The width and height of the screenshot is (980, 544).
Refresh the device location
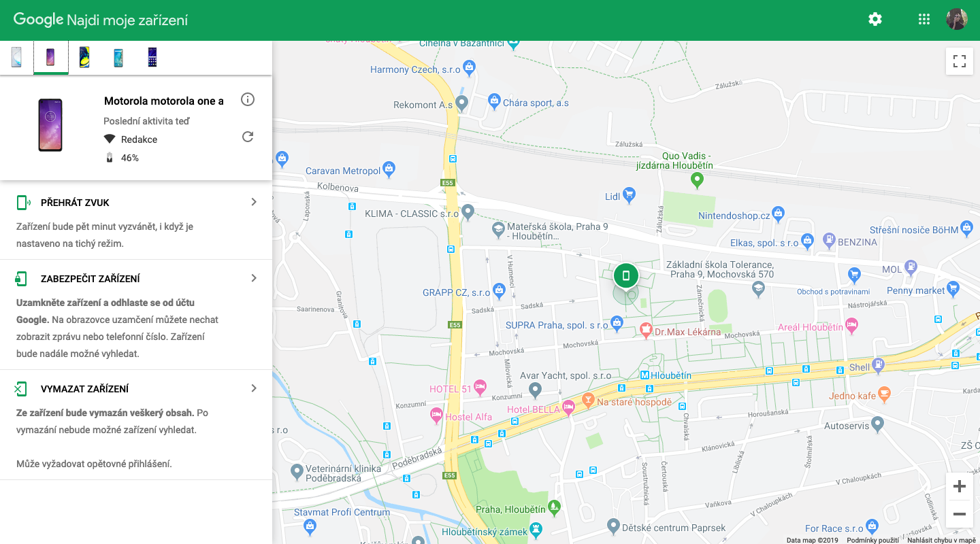[x=248, y=137]
